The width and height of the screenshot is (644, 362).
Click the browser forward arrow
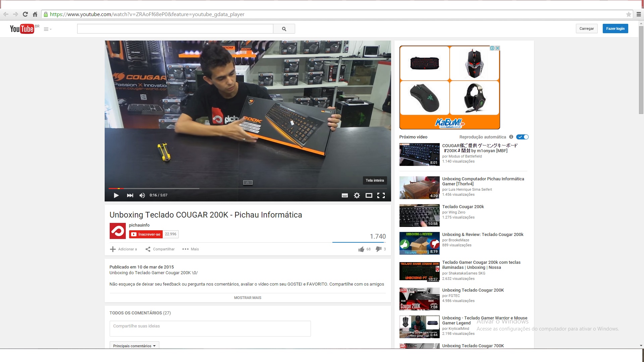click(x=15, y=14)
